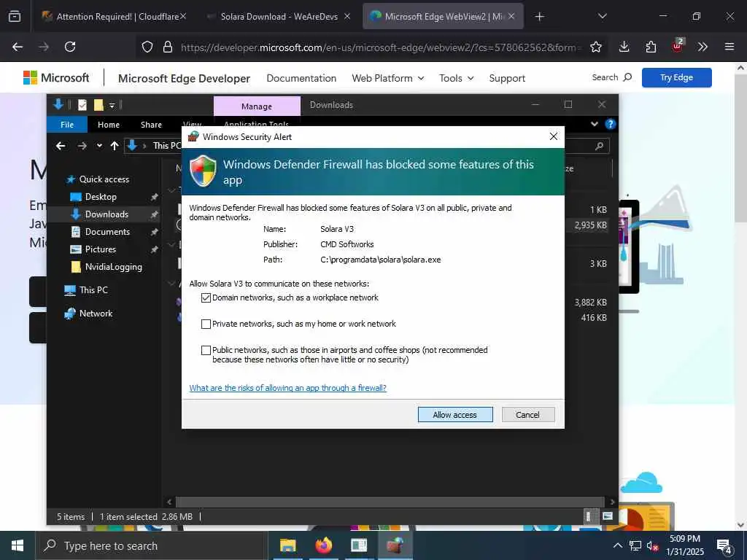Show more browser toolbar tools
This screenshot has width=747, height=560.
point(703,47)
